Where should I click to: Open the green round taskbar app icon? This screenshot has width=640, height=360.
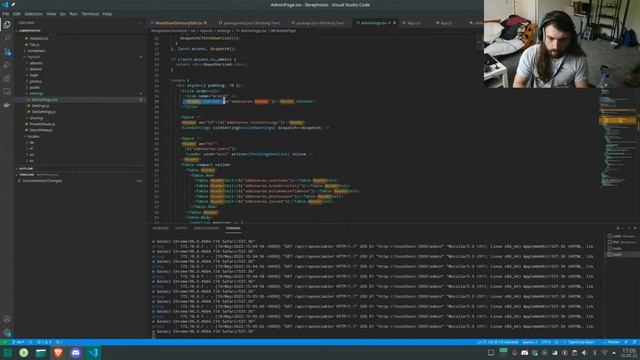(24, 353)
